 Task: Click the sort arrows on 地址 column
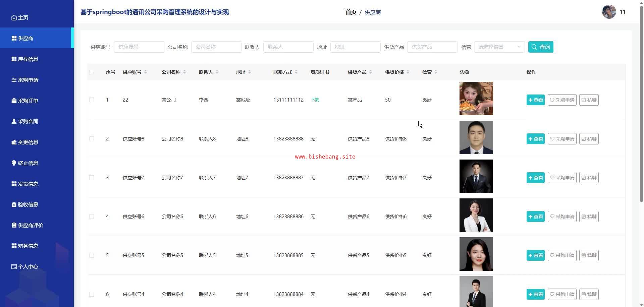[x=250, y=72]
